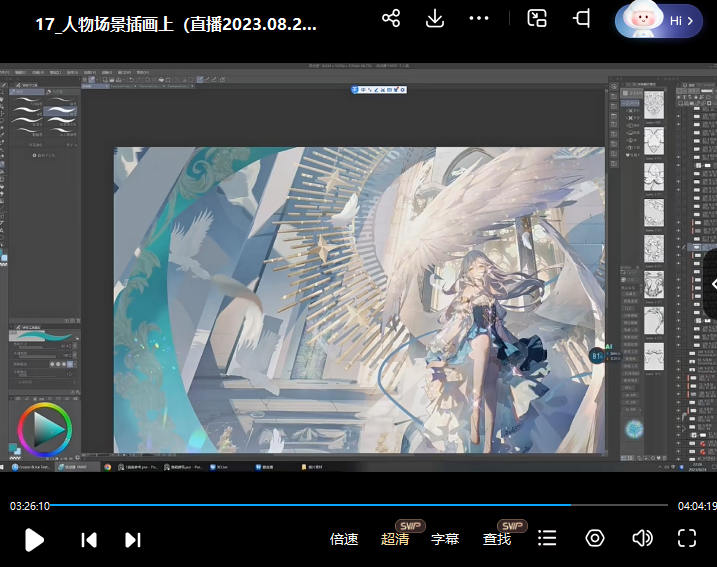The image size is (717, 567).
Task: Open the three-dot more options menu
Action: pos(479,19)
